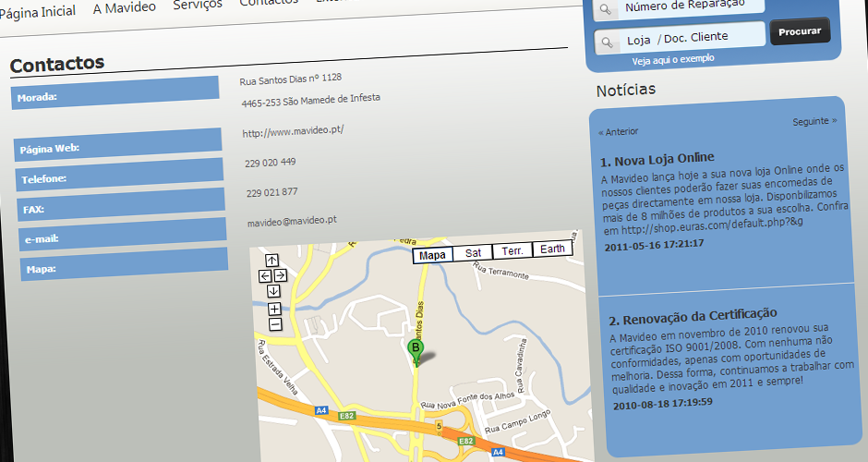Pan the map down with the arrow
868x462 pixels.
273,291
